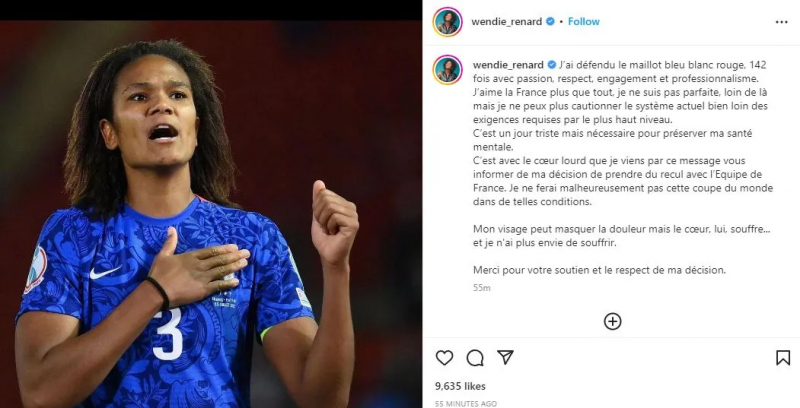Image resolution: width=800 pixels, height=408 pixels.
Task: View the 9,635 likes list
Action: click(x=460, y=386)
